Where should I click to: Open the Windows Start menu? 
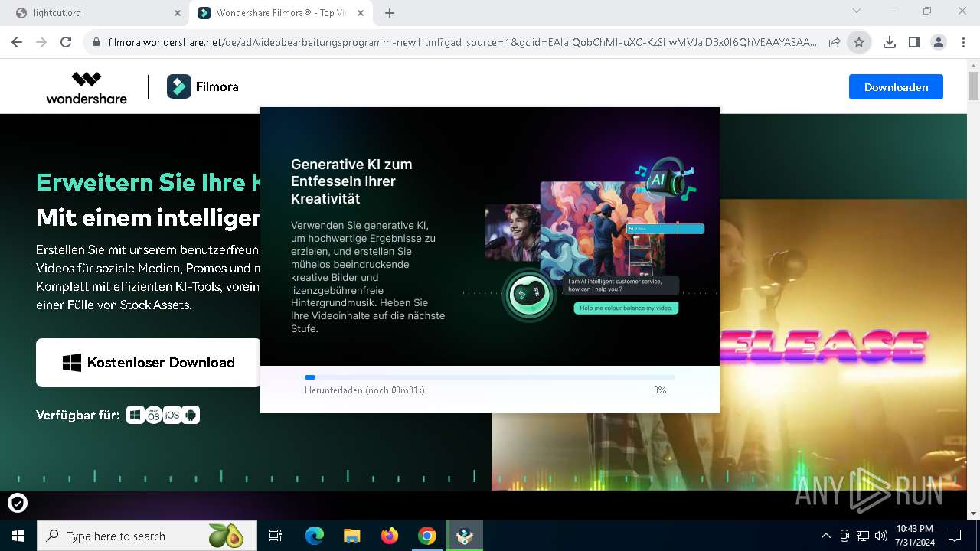(18, 536)
